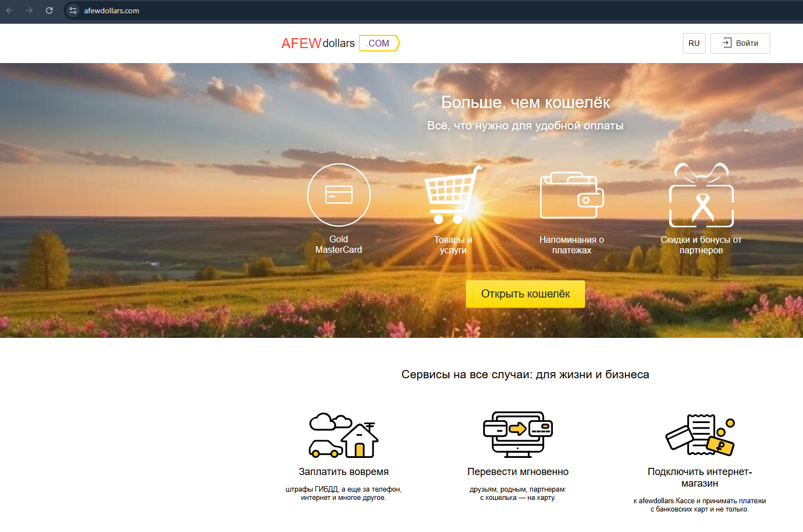Click the receipt and card online store icon
Image resolution: width=803 pixels, height=532 pixels.
click(x=700, y=435)
